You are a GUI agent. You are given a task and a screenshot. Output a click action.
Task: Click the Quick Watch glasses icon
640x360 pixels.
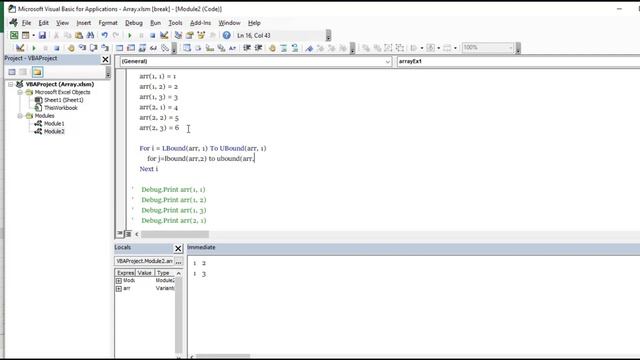coord(153,48)
